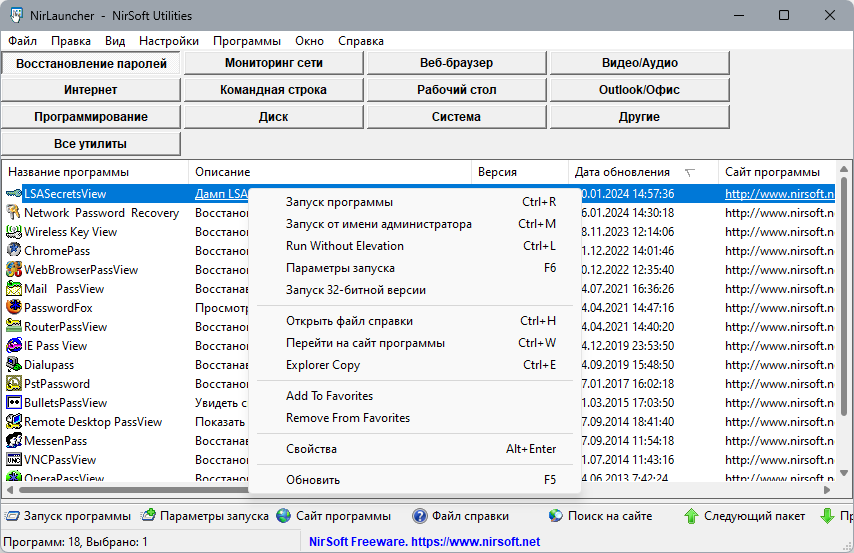Click Поиск на сайте toolbar icon

pyautogui.click(x=556, y=516)
